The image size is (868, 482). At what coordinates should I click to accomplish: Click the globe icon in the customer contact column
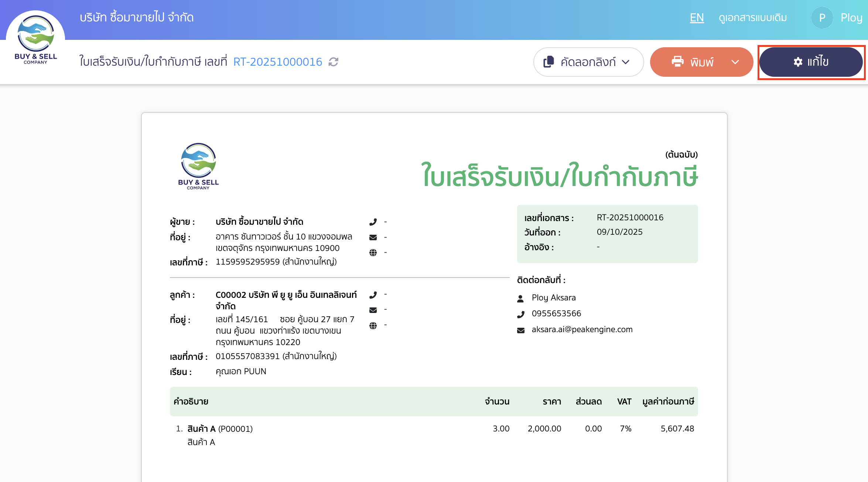(x=373, y=325)
